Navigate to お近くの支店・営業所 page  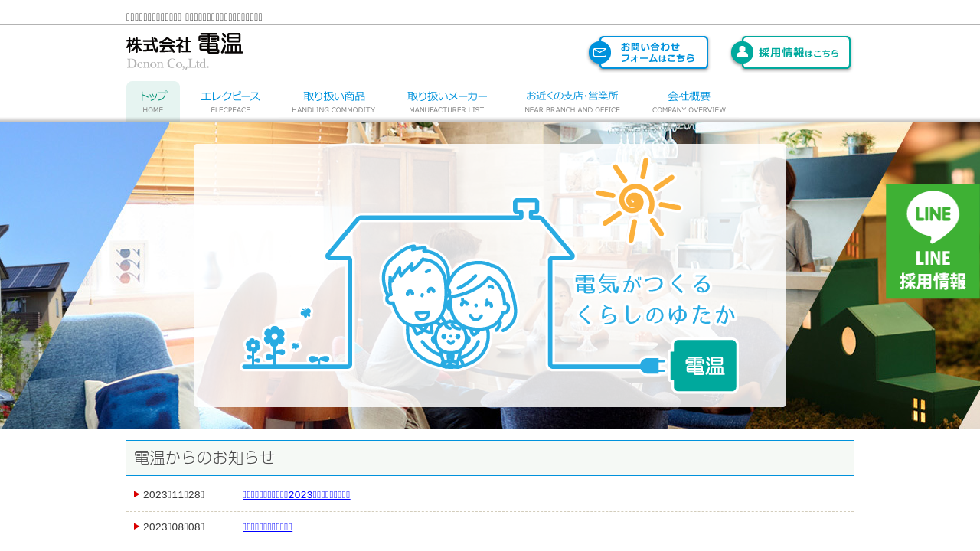572,102
